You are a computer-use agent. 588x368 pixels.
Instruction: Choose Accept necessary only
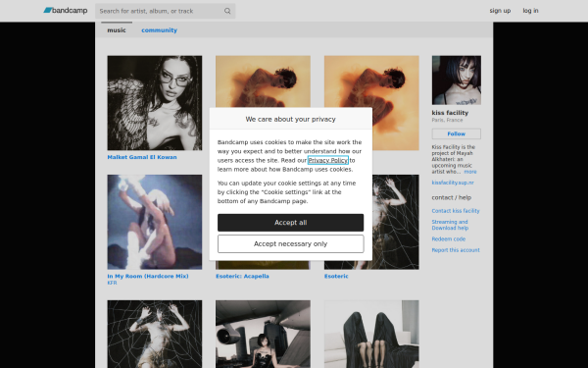(x=291, y=243)
